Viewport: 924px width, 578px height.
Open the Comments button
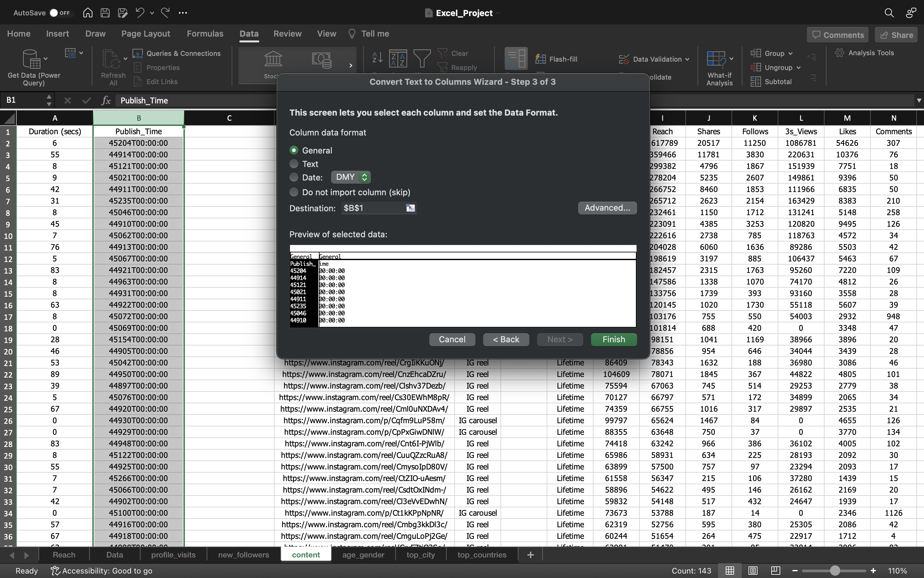click(838, 35)
